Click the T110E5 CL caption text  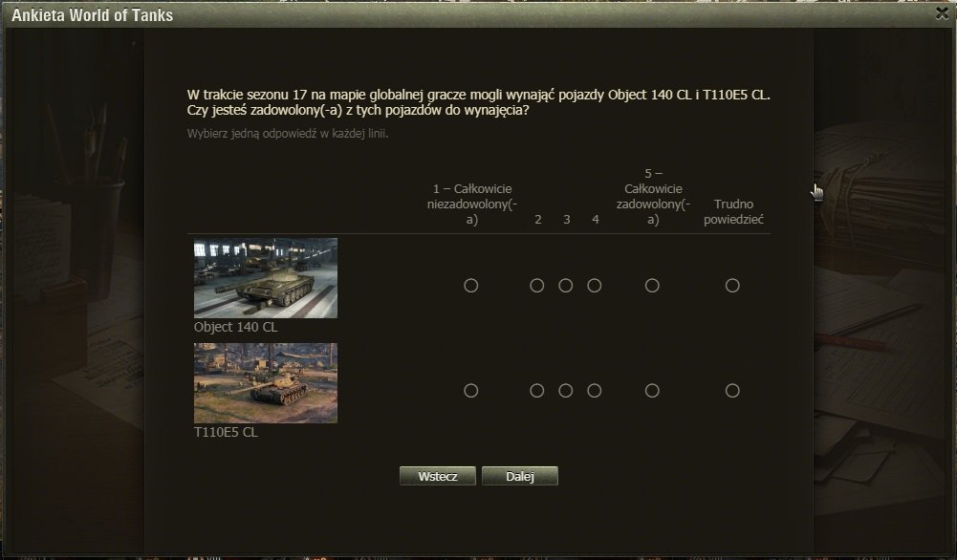226,432
